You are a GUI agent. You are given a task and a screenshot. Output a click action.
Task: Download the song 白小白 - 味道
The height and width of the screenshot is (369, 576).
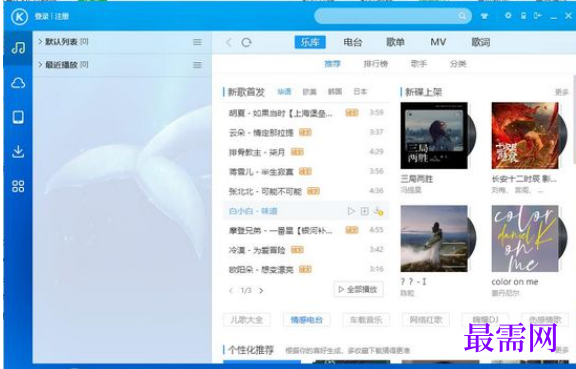click(378, 211)
